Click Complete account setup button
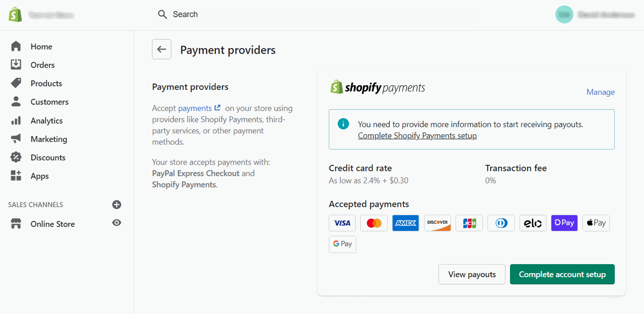Screen dimensions: 644x314 [562, 274]
